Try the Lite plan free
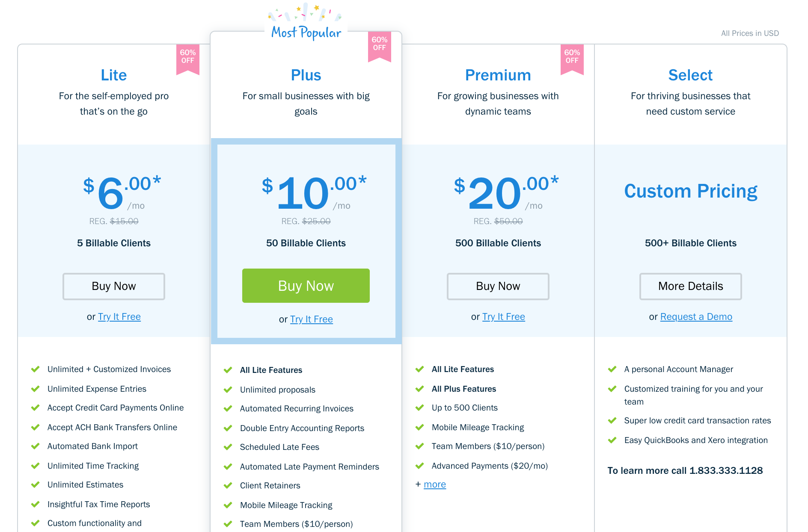The image size is (808, 532). [x=119, y=317]
